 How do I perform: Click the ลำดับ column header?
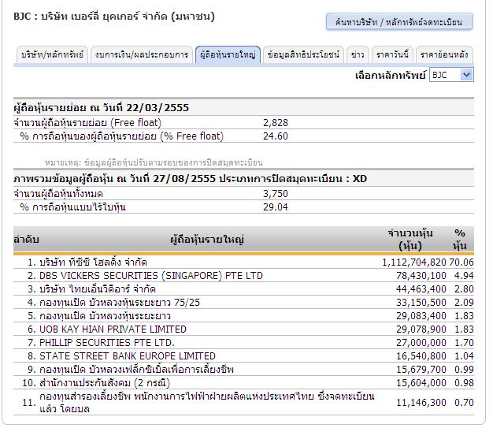(26, 240)
